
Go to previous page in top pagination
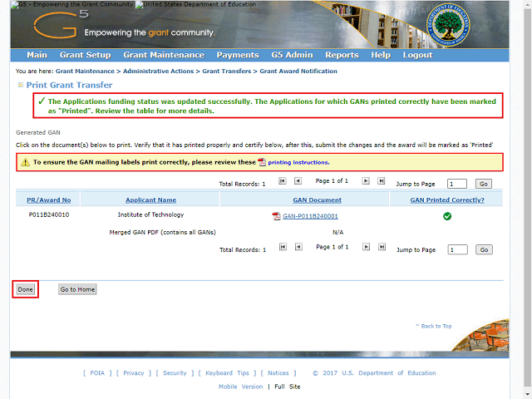pyautogui.click(x=298, y=181)
